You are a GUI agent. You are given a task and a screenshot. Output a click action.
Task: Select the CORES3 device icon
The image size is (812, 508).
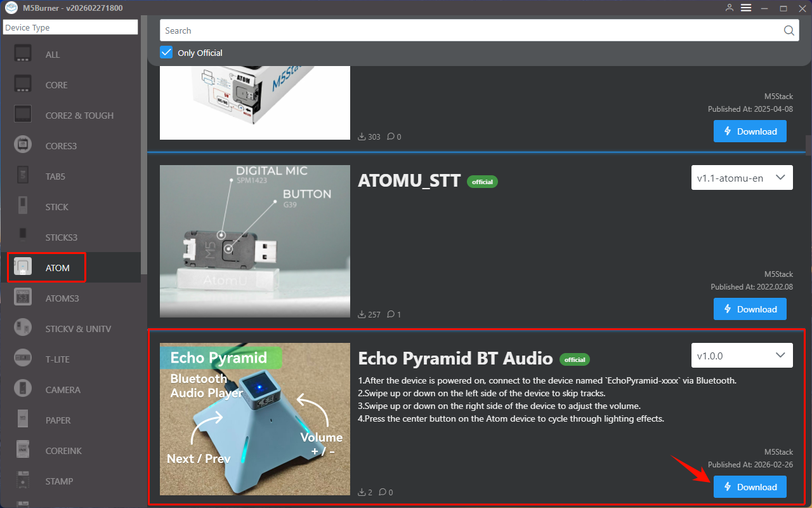tap(23, 145)
